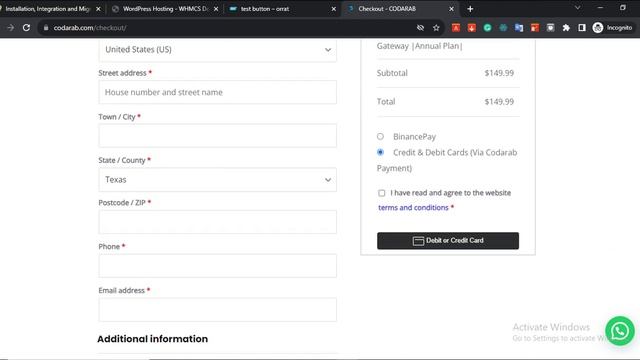Viewport: 640px width, 360px height.
Task: Select Credit & Debit Cards payment option
Action: 380,152
